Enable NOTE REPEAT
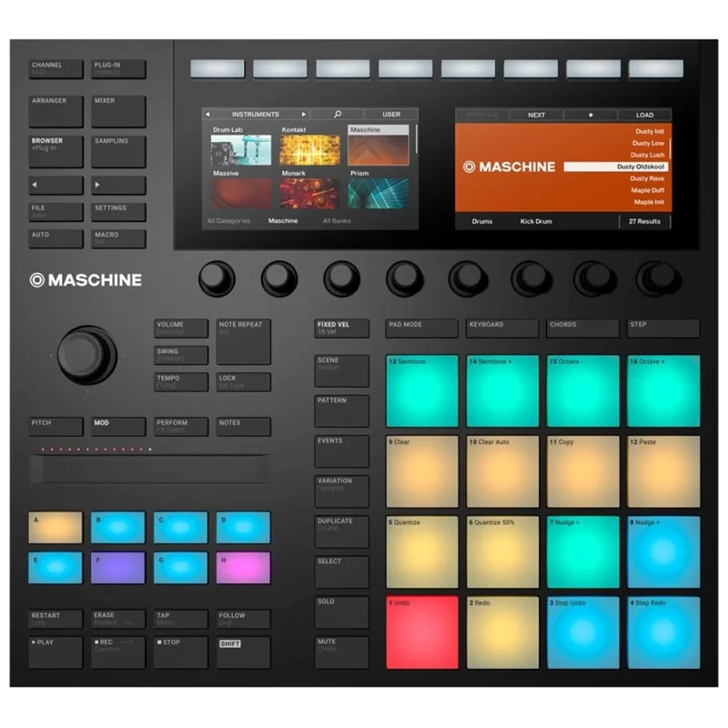The image size is (728, 728). click(x=243, y=342)
